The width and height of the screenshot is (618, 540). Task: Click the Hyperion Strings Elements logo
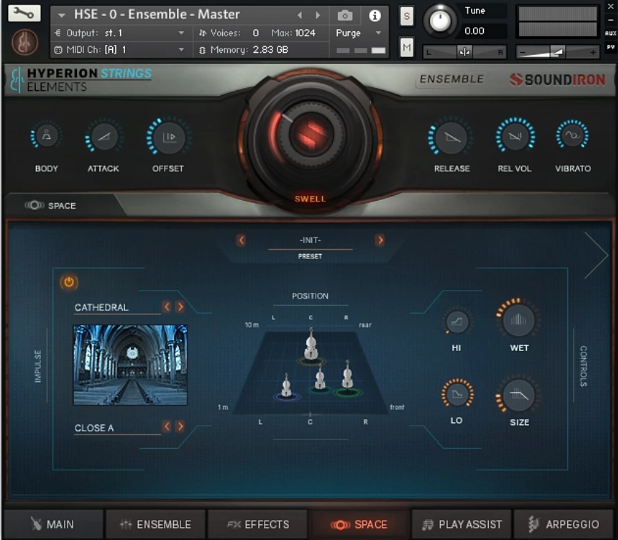[x=81, y=80]
